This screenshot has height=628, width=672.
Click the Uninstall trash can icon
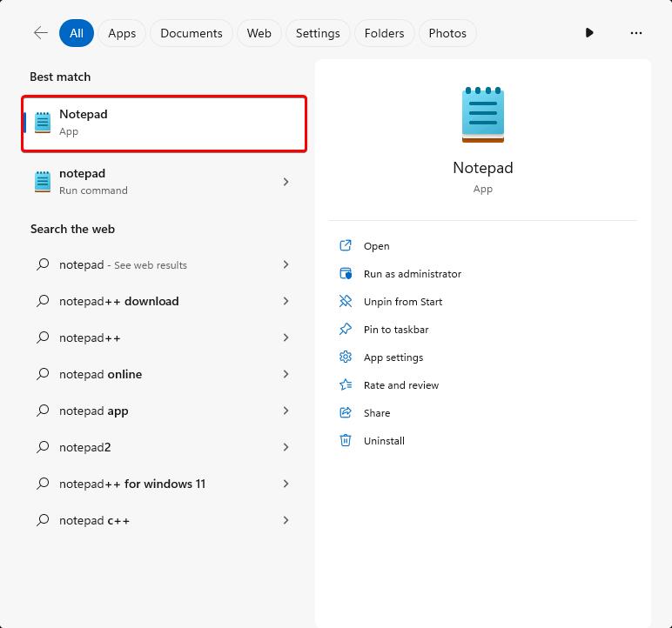[x=346, y=440]
